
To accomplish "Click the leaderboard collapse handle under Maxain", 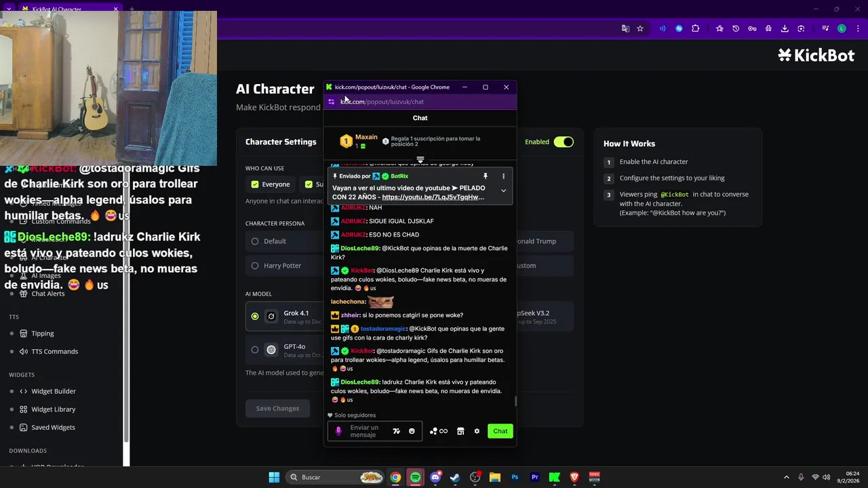I will tap(420, 160).
